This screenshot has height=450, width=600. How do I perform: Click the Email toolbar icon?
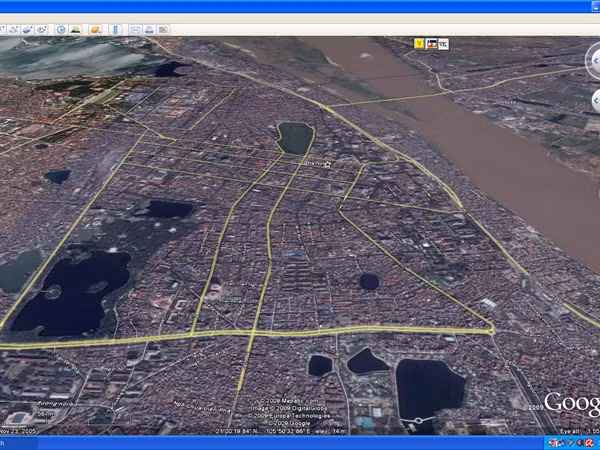[x=135, y=29]
